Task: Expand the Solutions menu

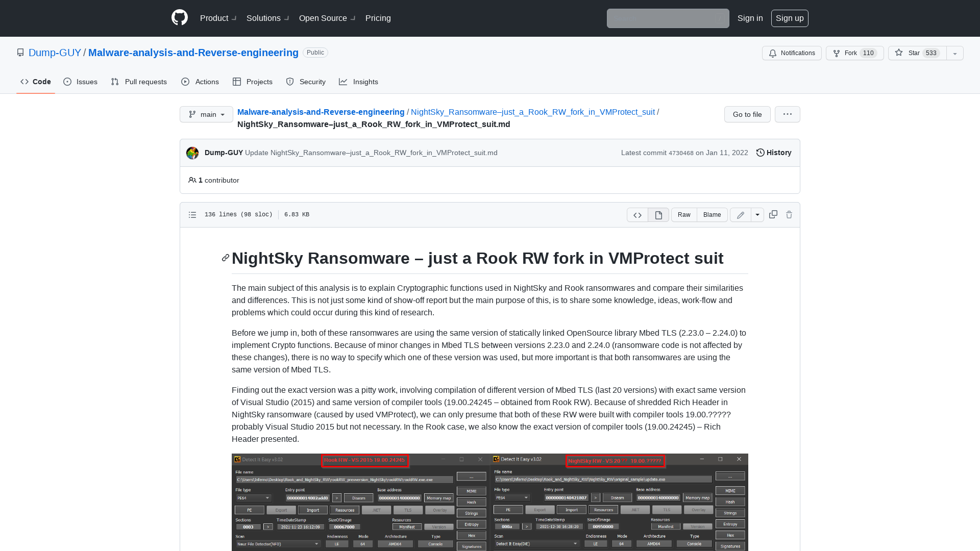Action: click(267, 18)
